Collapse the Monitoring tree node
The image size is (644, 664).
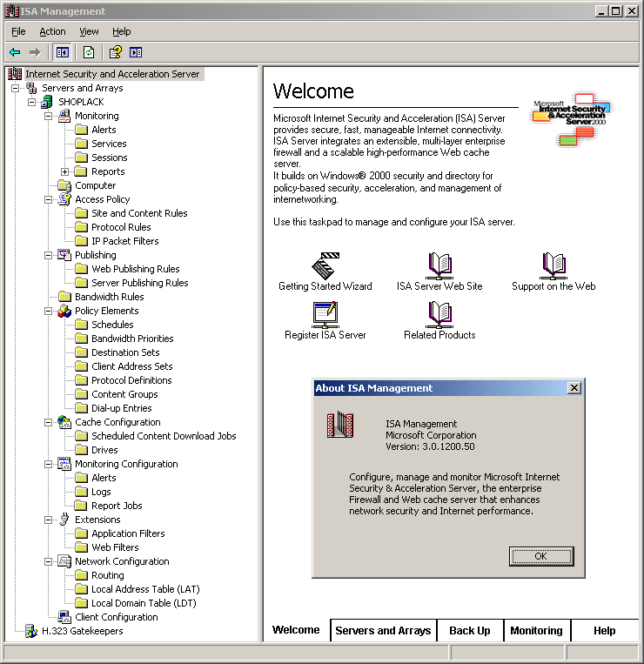[x=48, y=116]
